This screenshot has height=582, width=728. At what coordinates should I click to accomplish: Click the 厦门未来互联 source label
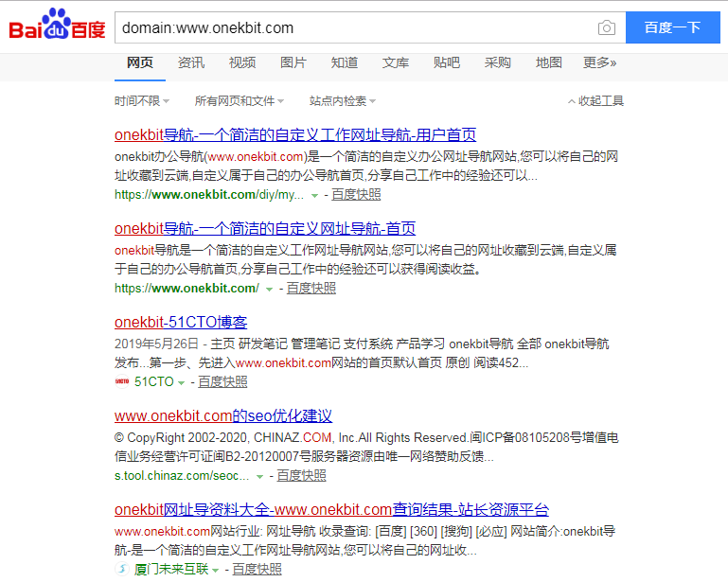(170, 569)
